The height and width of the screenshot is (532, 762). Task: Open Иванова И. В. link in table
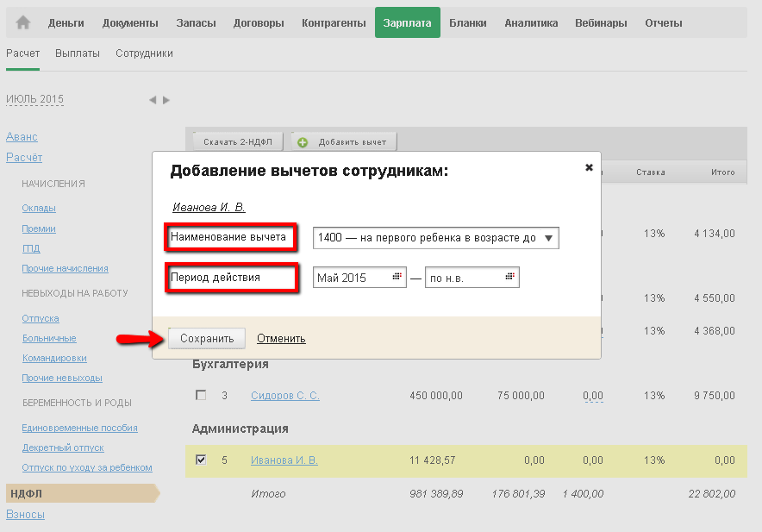point(284,460)
